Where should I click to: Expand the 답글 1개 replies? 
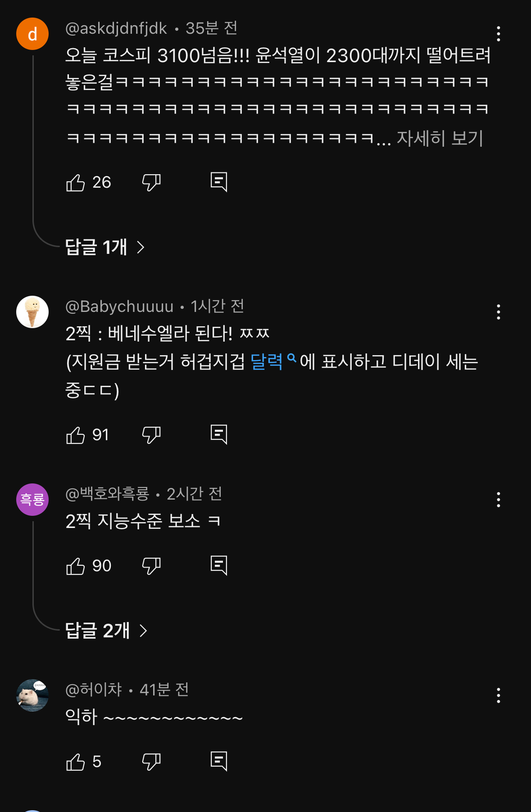[x=105, y=247]
